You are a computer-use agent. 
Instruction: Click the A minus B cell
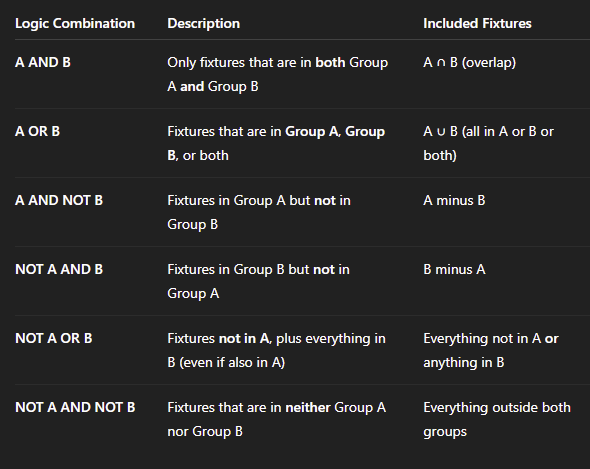pyautogui.click(x=454, y=200)
